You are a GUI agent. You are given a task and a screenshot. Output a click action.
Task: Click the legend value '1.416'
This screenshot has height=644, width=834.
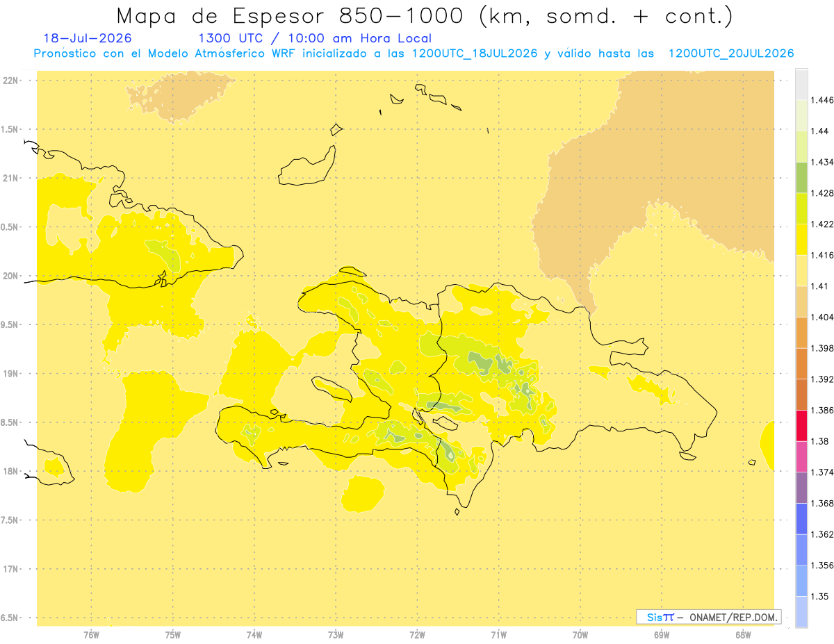822,255
